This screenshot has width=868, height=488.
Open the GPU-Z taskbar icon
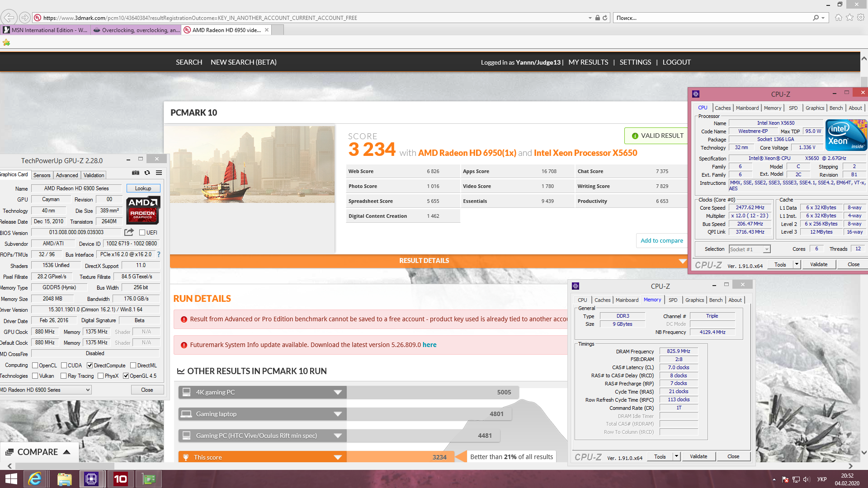149,479
